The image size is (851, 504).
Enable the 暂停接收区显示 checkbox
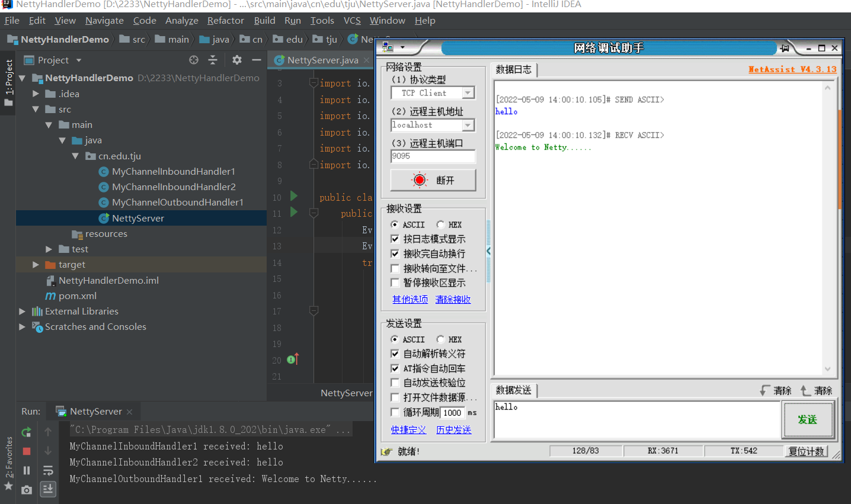[x=395, y=283]
